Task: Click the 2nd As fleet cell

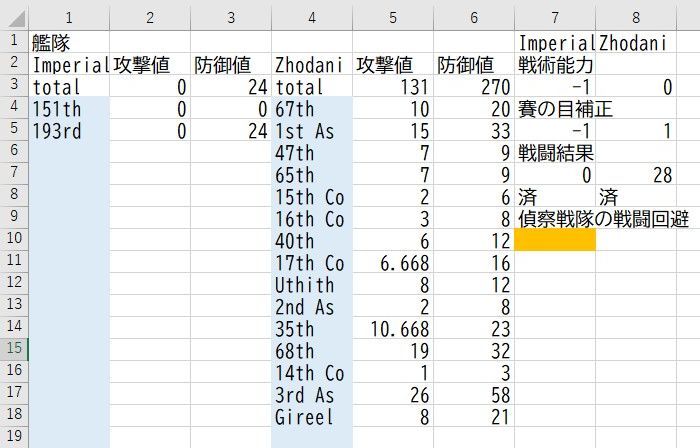Action: click(312, 306)
